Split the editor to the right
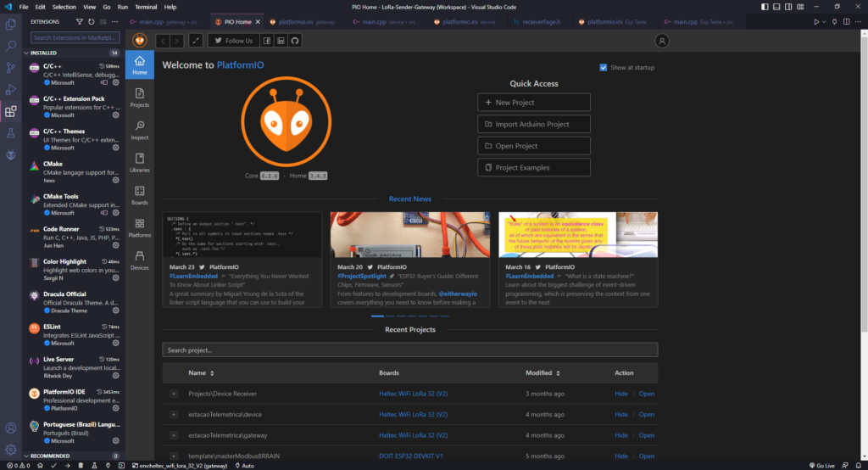This screenshot has height=470, width=868. click(x=847, y=21)
